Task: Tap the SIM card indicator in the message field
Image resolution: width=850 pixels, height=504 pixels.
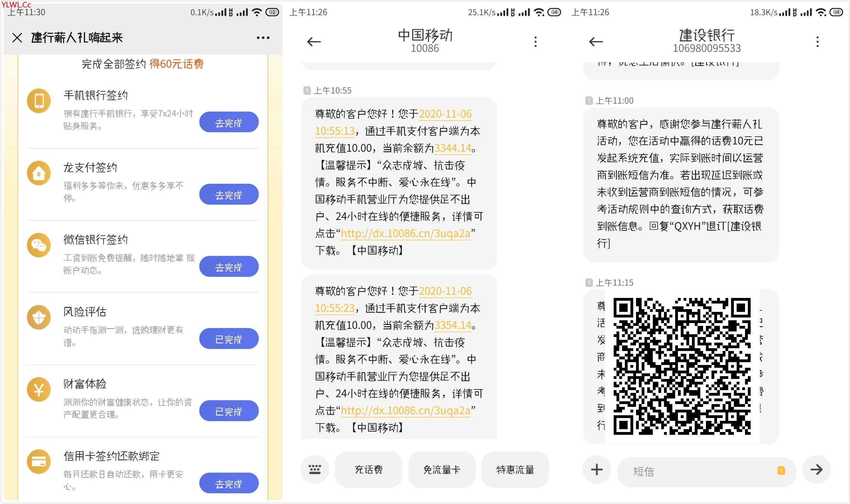Action: pos(781,471)
